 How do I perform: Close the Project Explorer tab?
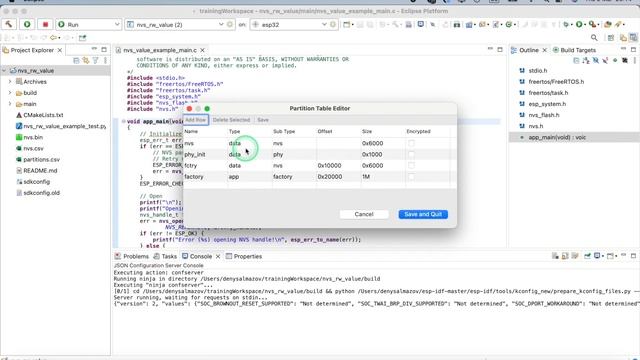pos(60,50)
